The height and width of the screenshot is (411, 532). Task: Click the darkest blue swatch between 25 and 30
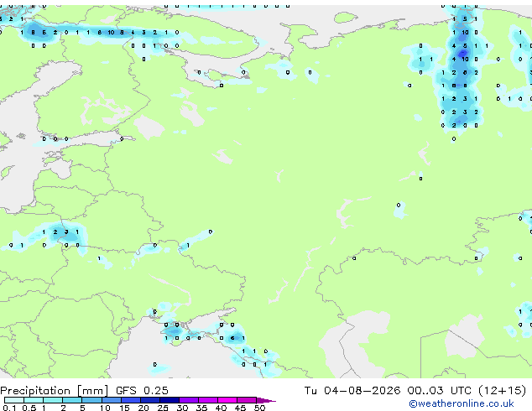[170, 400]
